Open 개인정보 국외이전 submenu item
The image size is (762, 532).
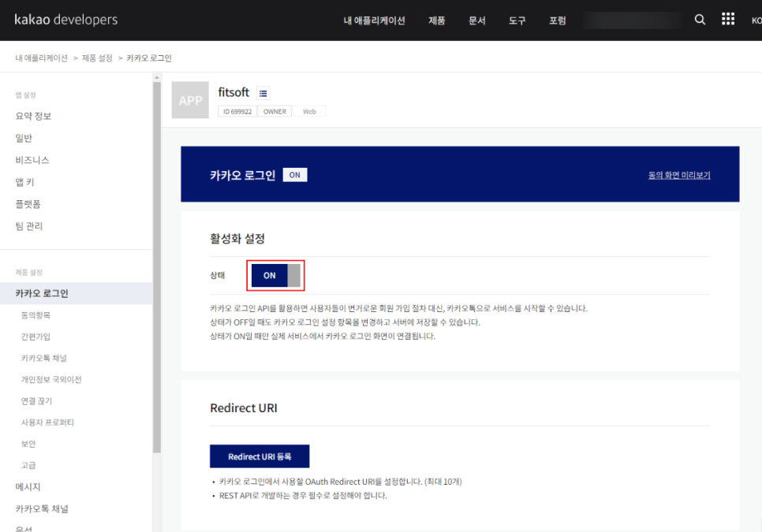[51, 380]
